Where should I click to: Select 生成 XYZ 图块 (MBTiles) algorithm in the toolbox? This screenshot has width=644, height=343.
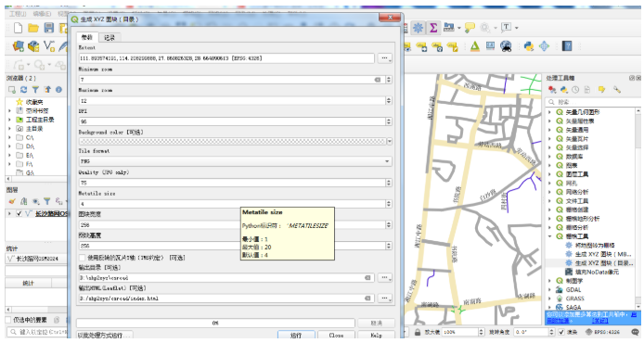tap(603, 254)
